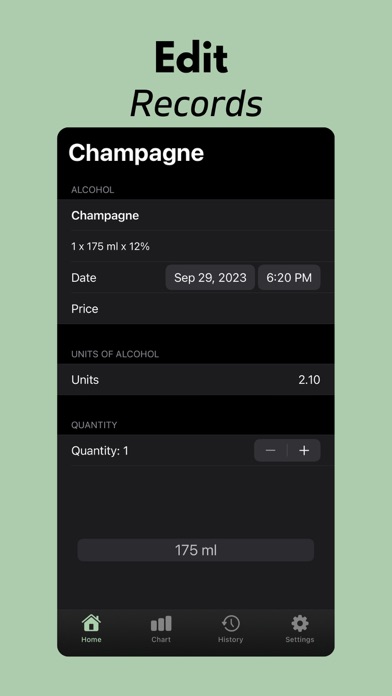Decrease quantity with the minus button

click(270, 451)
